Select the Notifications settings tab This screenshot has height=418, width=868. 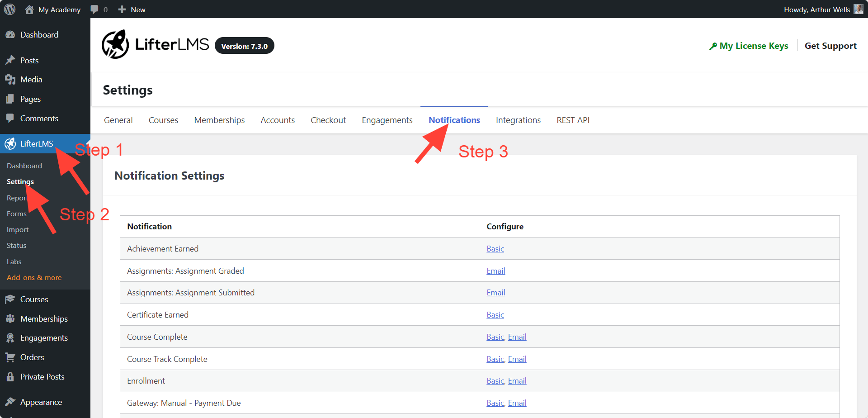tap(454, 120)
